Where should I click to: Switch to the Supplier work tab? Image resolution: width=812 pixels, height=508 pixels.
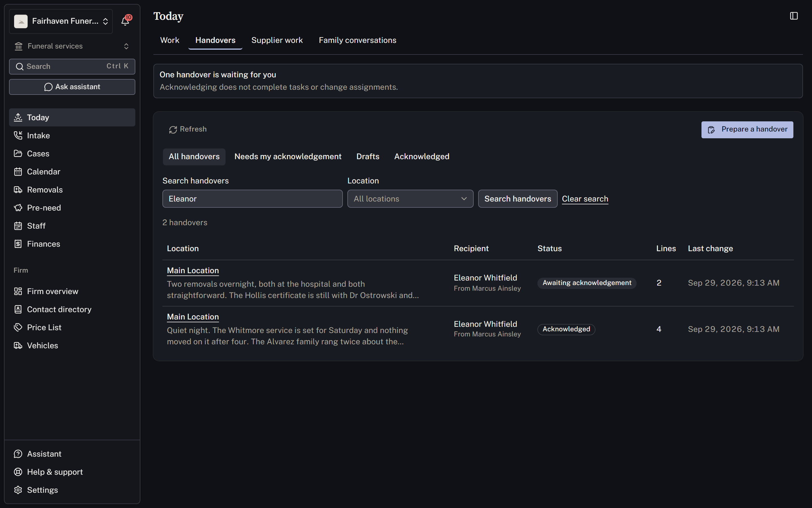coord(277,40)
